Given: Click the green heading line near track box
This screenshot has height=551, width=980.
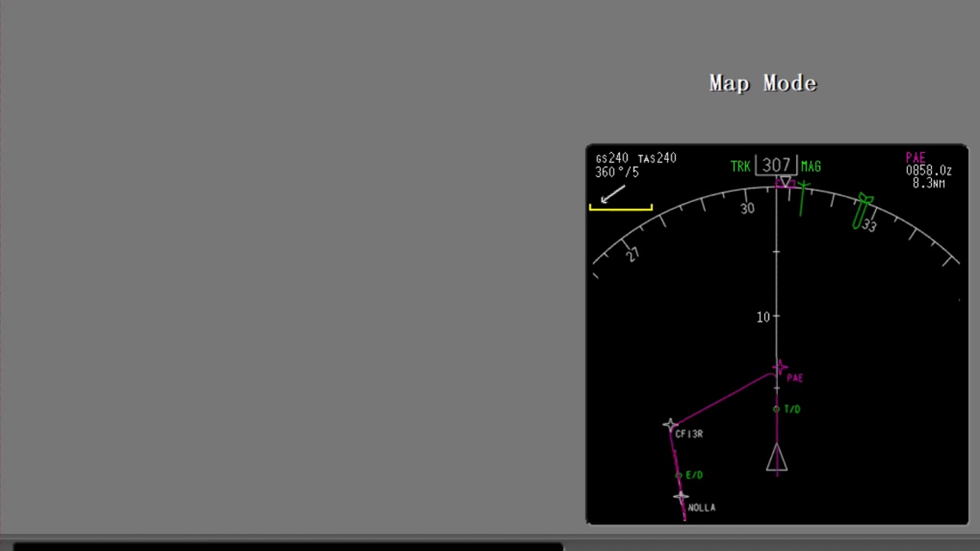Looking at the screenshot, I should click(802, 198).
